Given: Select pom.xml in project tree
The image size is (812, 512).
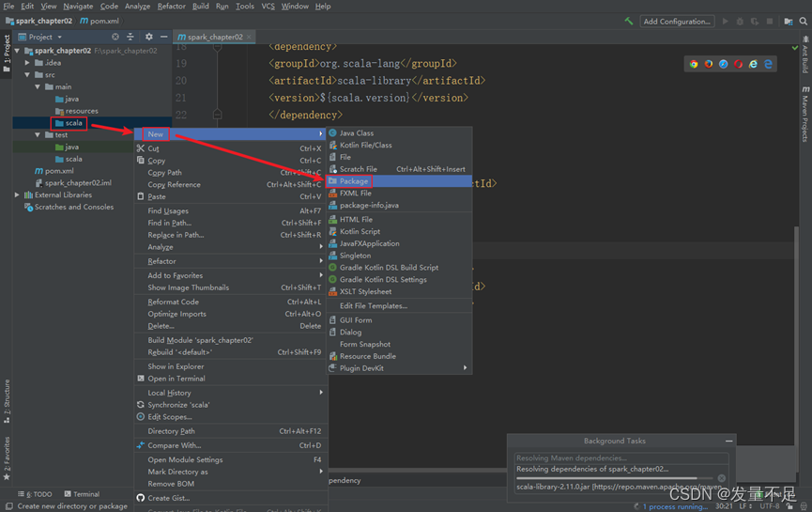Looking at the screenshot, I should (x=54, y=171).
